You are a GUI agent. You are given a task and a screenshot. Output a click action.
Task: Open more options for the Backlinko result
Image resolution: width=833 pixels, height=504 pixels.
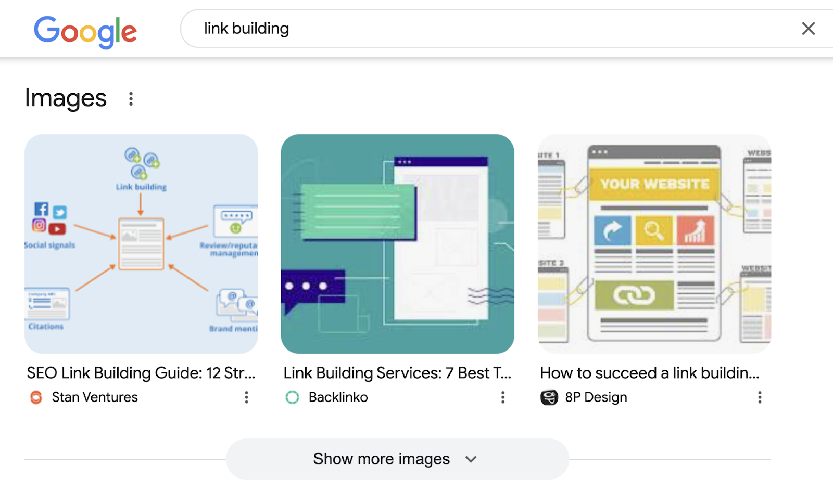(x=502, y=397)
